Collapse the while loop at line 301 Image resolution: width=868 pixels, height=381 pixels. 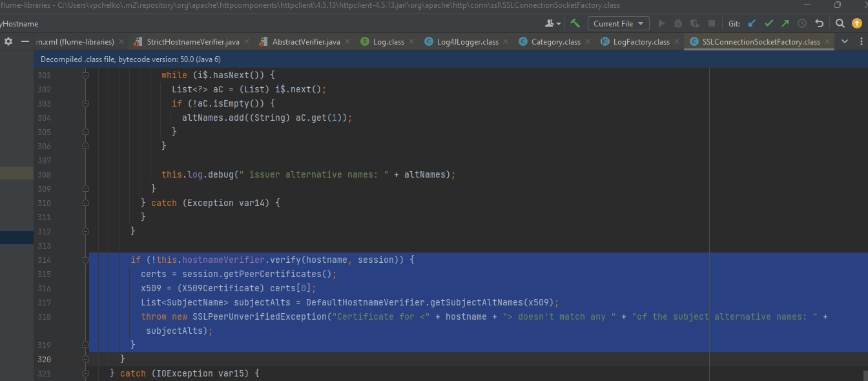click(x=85, y=74)
